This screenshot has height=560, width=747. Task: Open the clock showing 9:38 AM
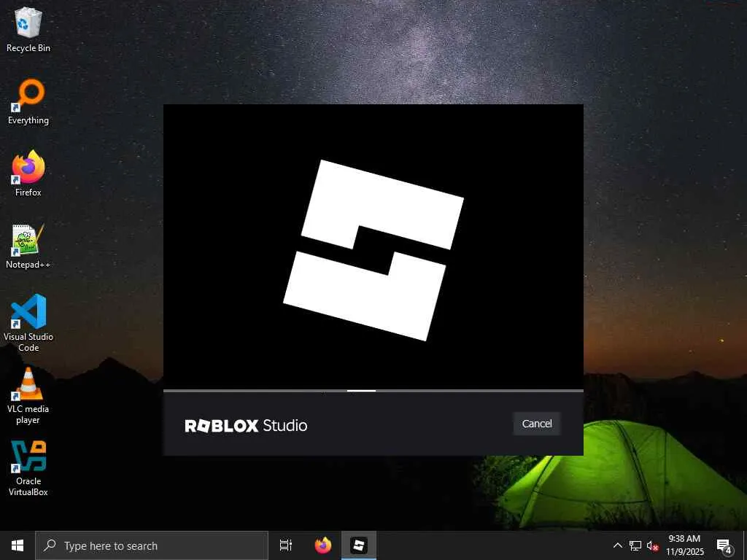(684, 545)
